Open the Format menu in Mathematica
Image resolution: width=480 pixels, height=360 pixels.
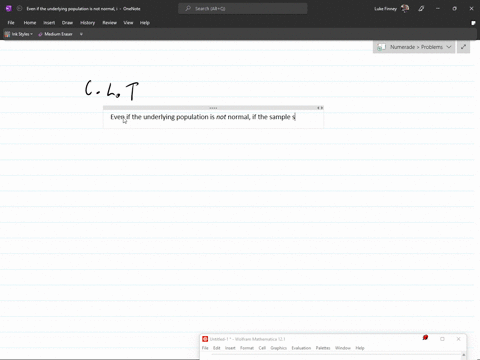point(247,348)
